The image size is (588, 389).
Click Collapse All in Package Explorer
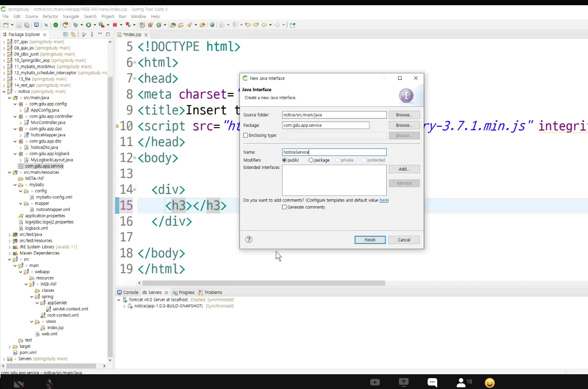pyautogui.click(x=65, y=34)
